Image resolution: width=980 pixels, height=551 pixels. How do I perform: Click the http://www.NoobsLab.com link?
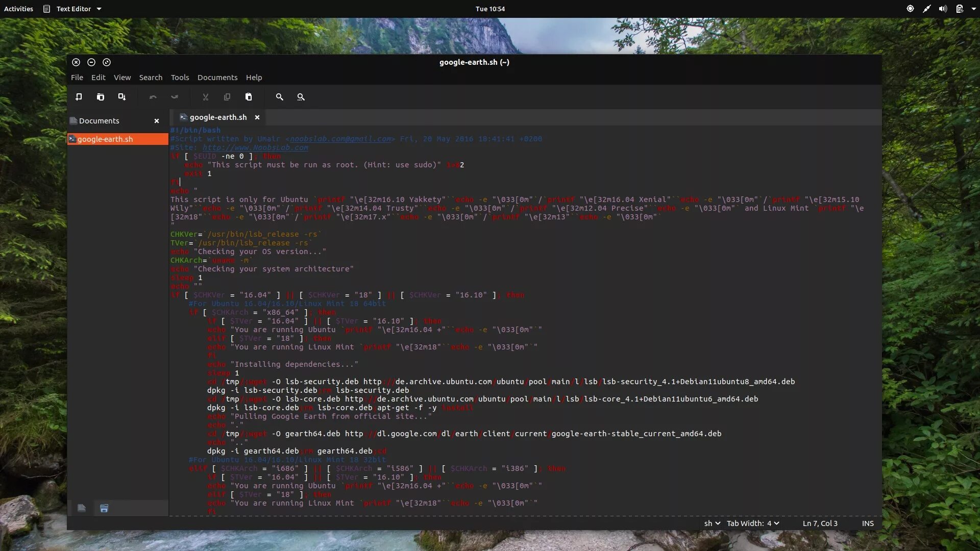tap(255, 147)
